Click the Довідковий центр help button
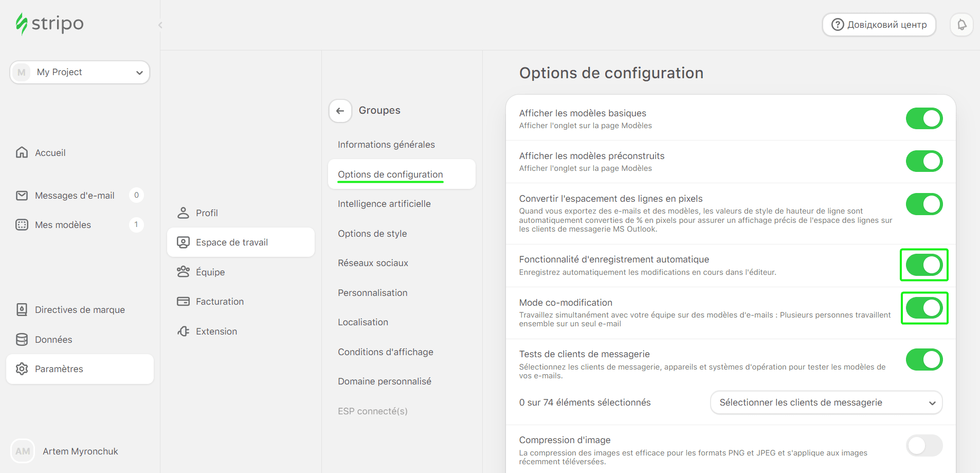Screen dimensions: 980x473 coord(879,24)
